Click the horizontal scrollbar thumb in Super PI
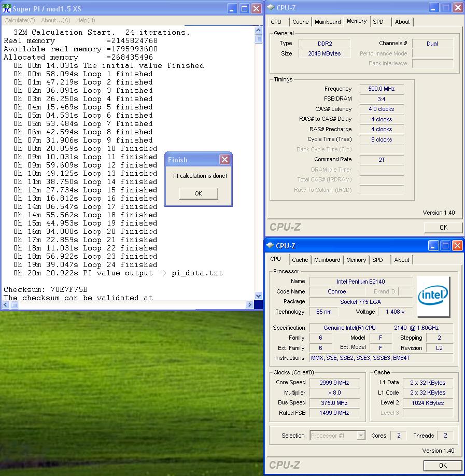 click(15, 305)
